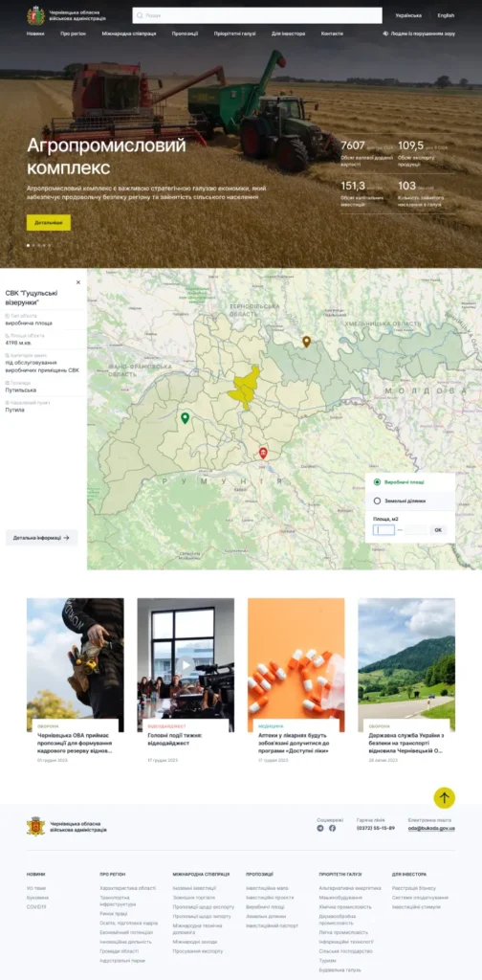Switch language to Українська
Image resolution: width=482 pixels, height=980 pixels.
click(408, 15)
